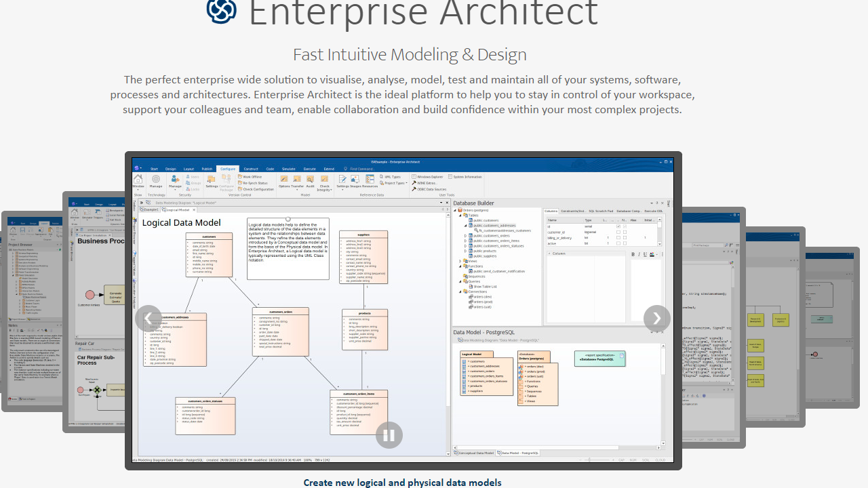The height and width of the screenshot is (488, 868).
Task: Expand the public.customers_orders table
Action: [466, 236]
